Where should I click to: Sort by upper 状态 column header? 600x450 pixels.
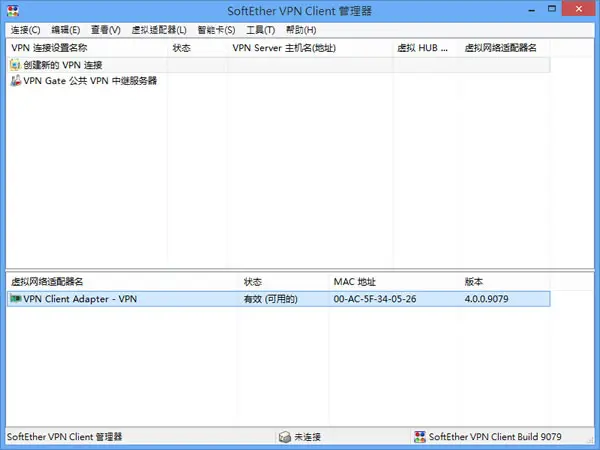197,48
